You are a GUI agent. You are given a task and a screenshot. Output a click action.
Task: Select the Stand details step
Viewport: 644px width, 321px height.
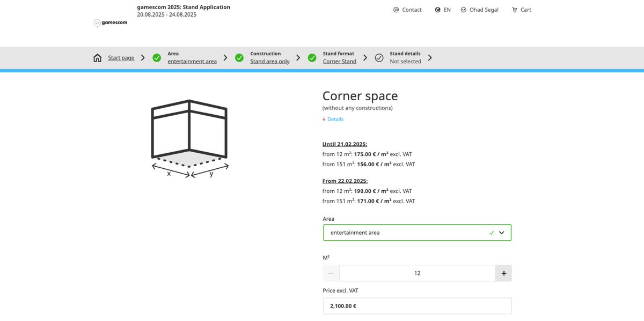pos(405,58)
